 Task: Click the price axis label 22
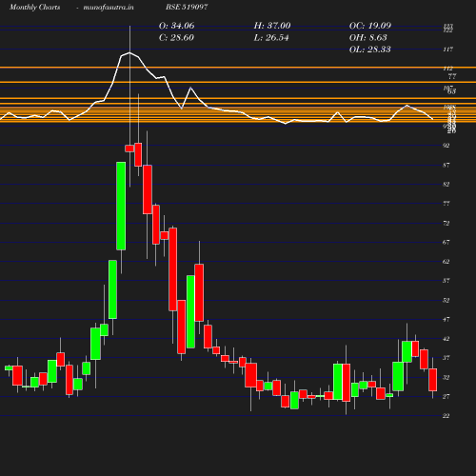(446, 416)
